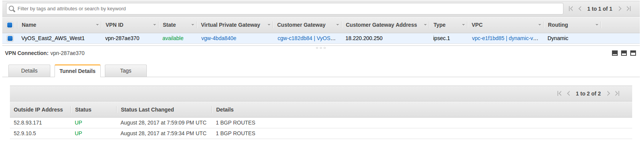Go to next page of VPN connections
Viewport: 644px width, 165px height.
(620, 9)
